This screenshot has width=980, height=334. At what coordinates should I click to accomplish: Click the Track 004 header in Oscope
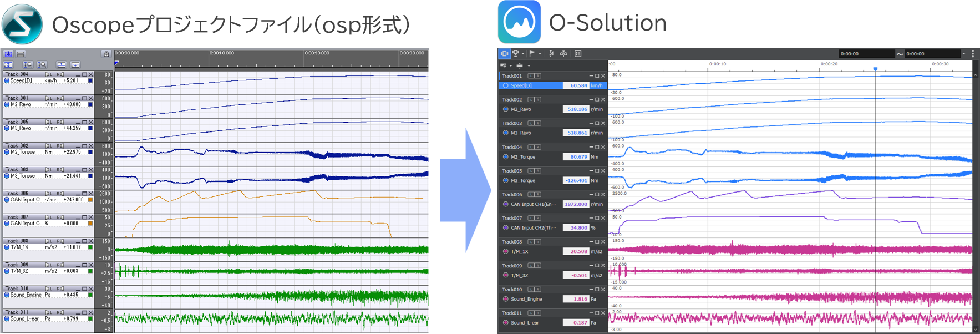coord(17,74)
